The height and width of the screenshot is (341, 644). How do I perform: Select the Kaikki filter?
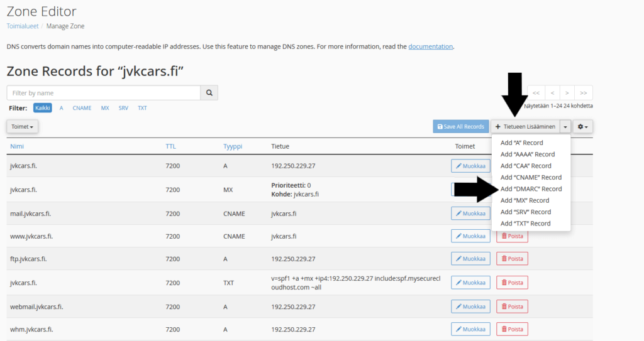[42, 108]
